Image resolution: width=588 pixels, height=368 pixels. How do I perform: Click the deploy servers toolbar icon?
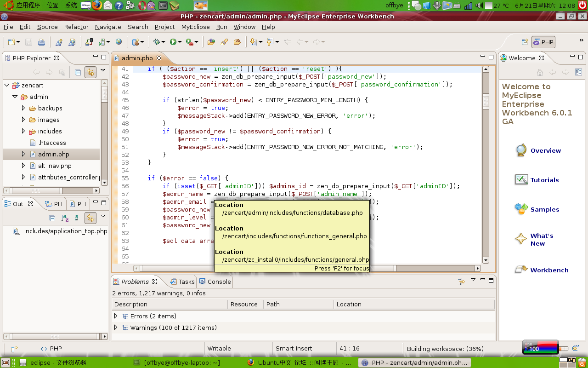click(x=89, y=42)
